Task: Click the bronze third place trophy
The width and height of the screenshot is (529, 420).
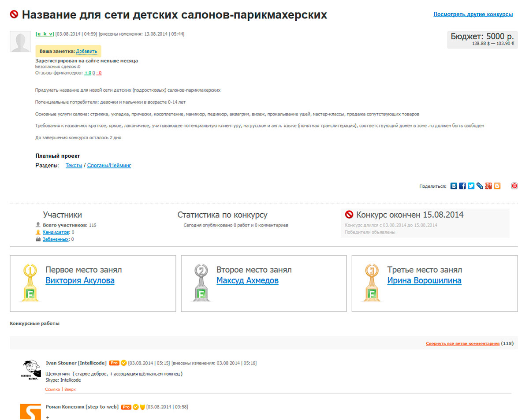Action: [x=371, y=282]
